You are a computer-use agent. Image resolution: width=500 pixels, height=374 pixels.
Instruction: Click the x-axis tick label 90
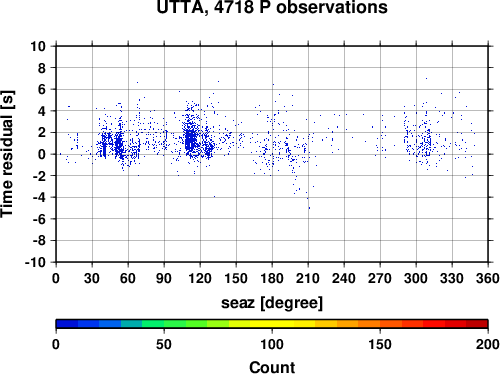(164, 278)
